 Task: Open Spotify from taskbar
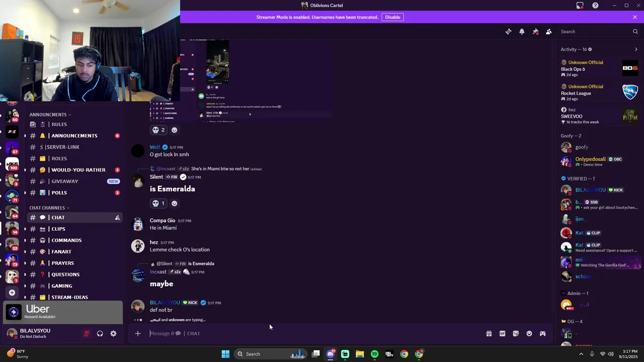click(x=374, y=354)
